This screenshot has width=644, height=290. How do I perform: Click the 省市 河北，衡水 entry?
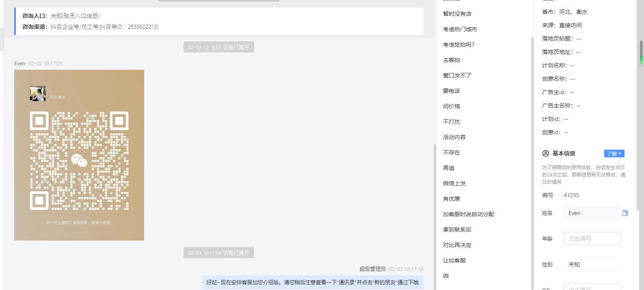pyautogui.click(x=564, y=12)
